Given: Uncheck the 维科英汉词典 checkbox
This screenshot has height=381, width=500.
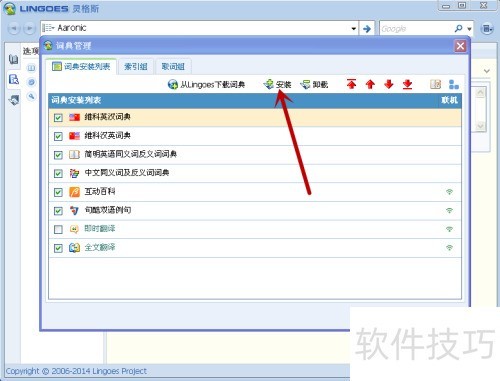Looking at the screenshot, I should (58, 118).
